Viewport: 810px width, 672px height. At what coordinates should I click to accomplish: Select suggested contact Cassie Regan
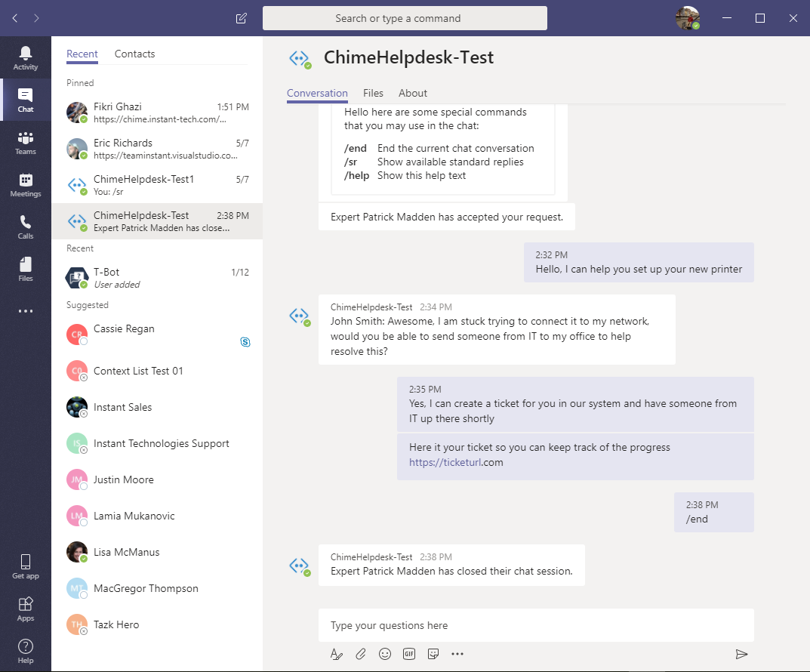pyautogui.click(x=157, y=334)
